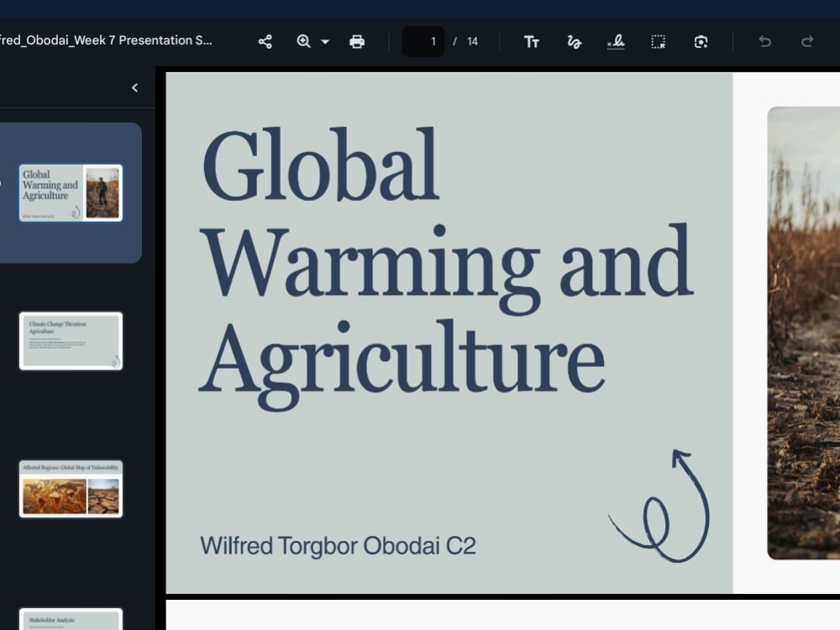Open the Stakeholder Analysis slide thumbnail
This screenshot has height=630, width=840.
tap(71, 619)
